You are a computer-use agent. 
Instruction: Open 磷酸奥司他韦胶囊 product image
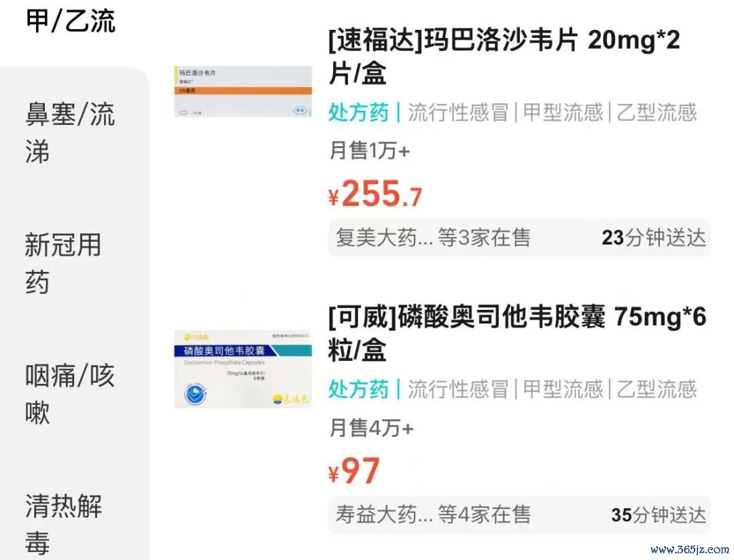coord(243,370)
